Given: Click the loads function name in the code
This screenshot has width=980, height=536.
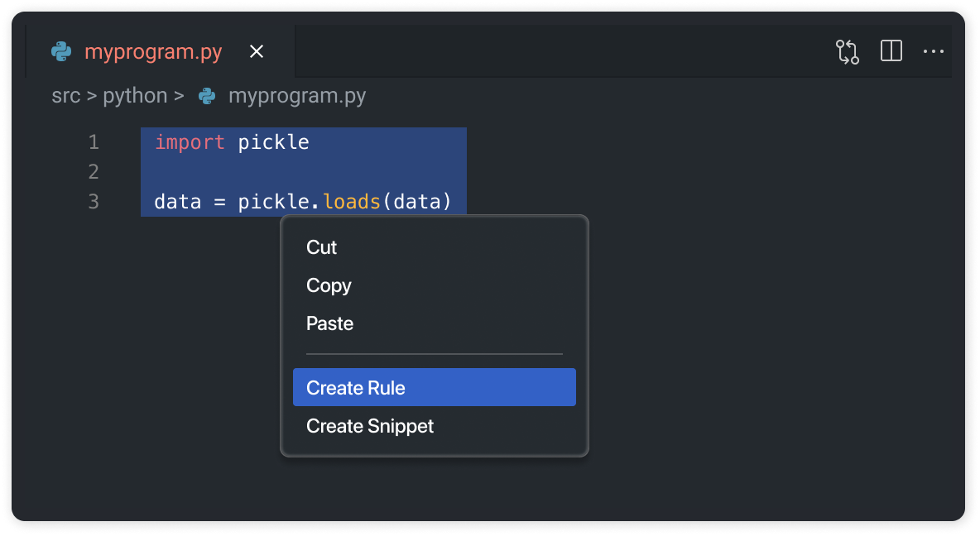Looking at the screenshot, I should click(x=352, y=201).
